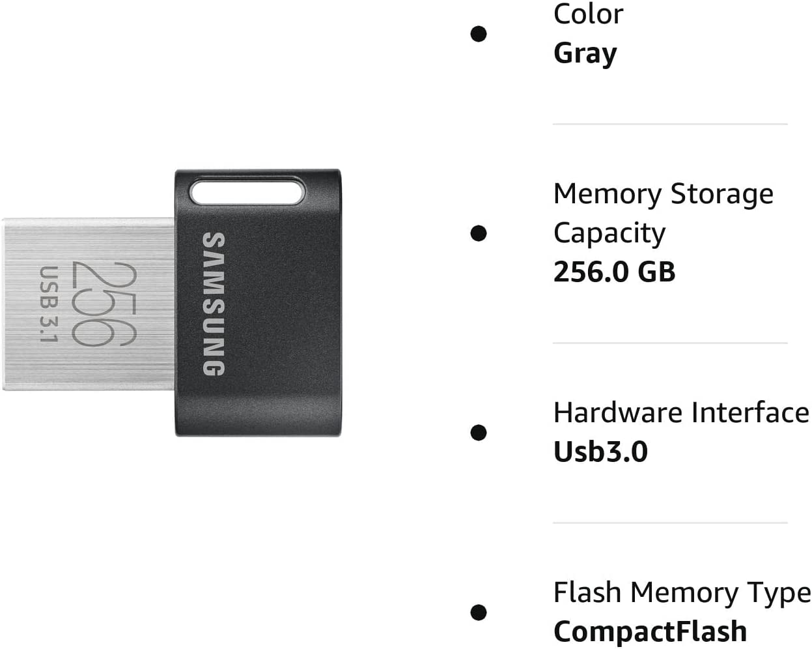Select the Usb3.0 interface value
812x649 pixels.
pos(600,452)
